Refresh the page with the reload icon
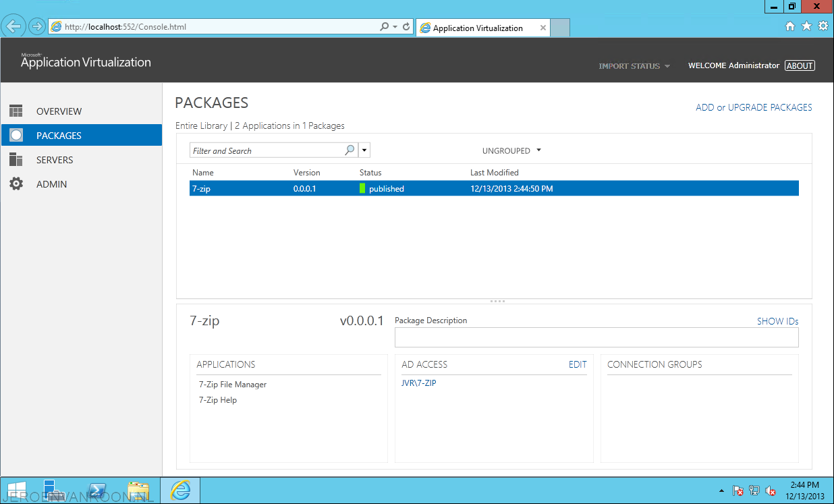Image resolution: width=834 pixels, height=504 pixels. tap(406, 27)
